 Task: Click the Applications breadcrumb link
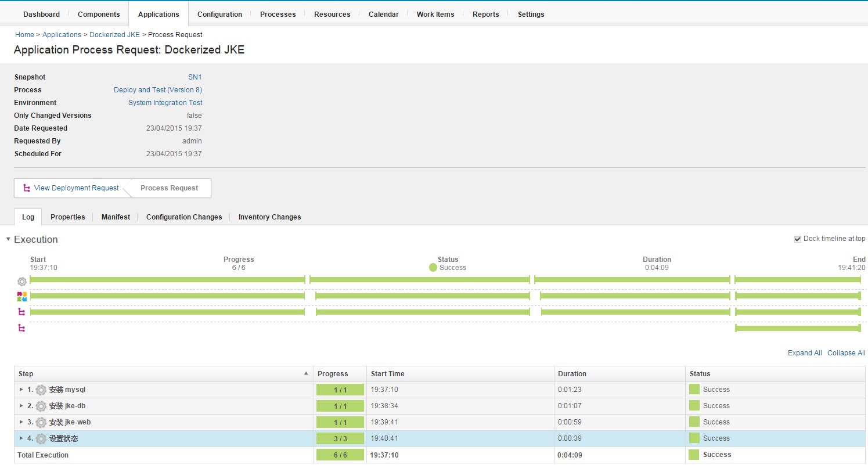coord(62,35)
